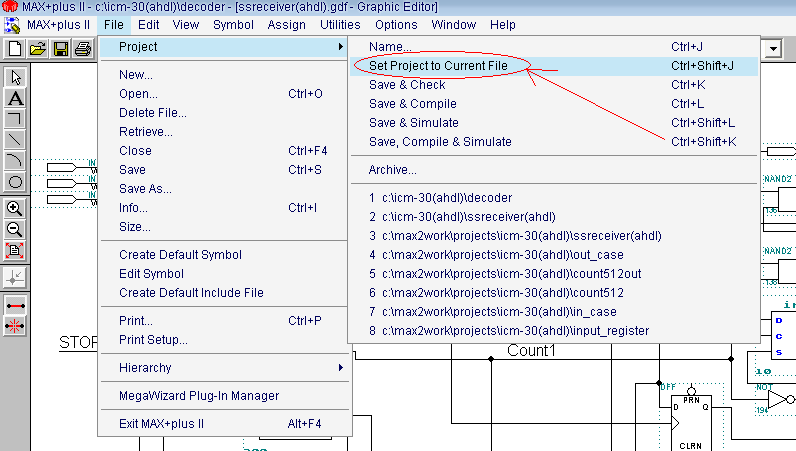The width and height of the screenshot is (796, 451).
Task: Toggle the connection dot tool
Action: 15,277
